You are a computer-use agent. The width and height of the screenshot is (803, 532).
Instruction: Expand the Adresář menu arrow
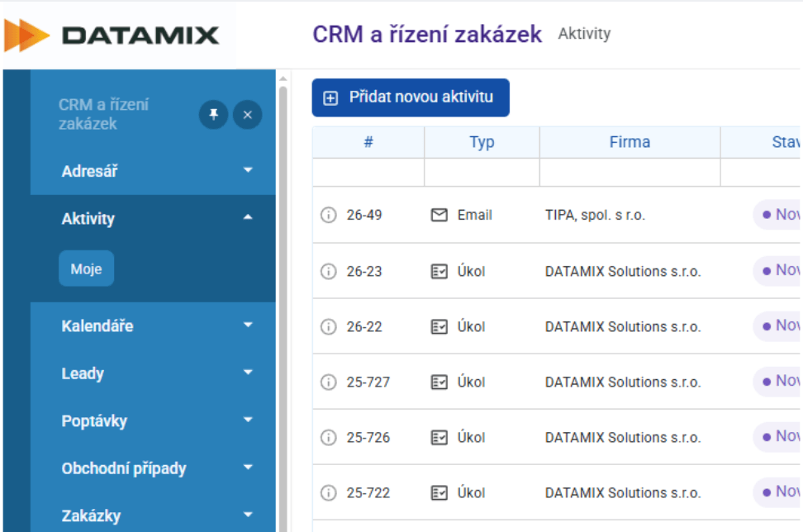click(x=248, y=170)
